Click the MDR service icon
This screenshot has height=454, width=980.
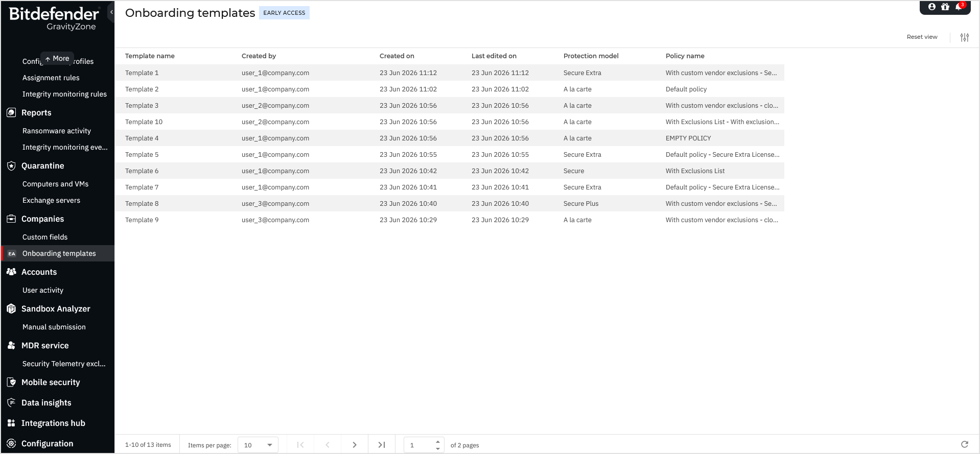[x=11, y=345]
